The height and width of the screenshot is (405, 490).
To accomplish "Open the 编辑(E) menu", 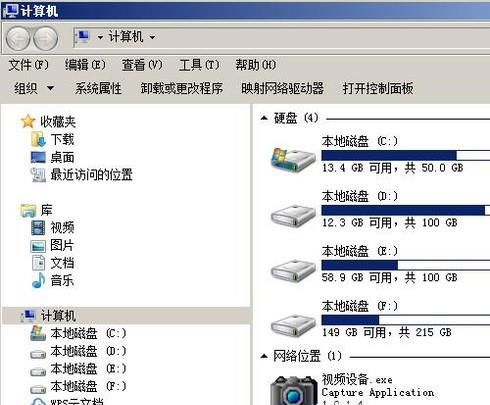I will click(x=85, y=65).
